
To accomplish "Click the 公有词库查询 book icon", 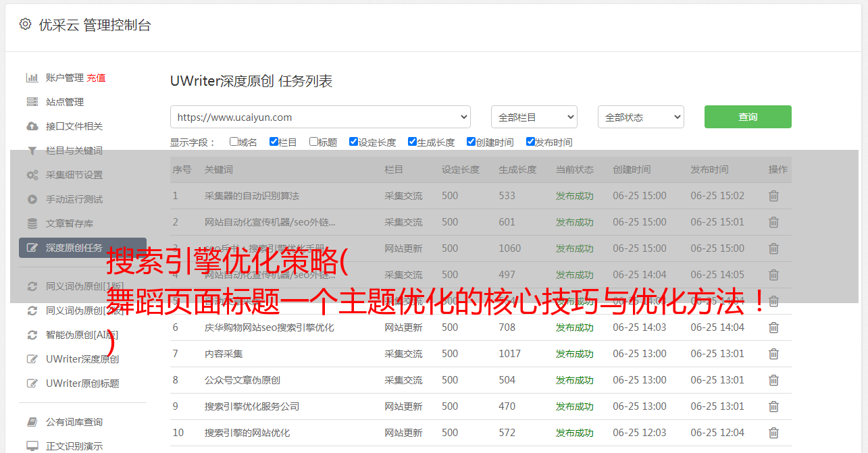I will point(32,422).
